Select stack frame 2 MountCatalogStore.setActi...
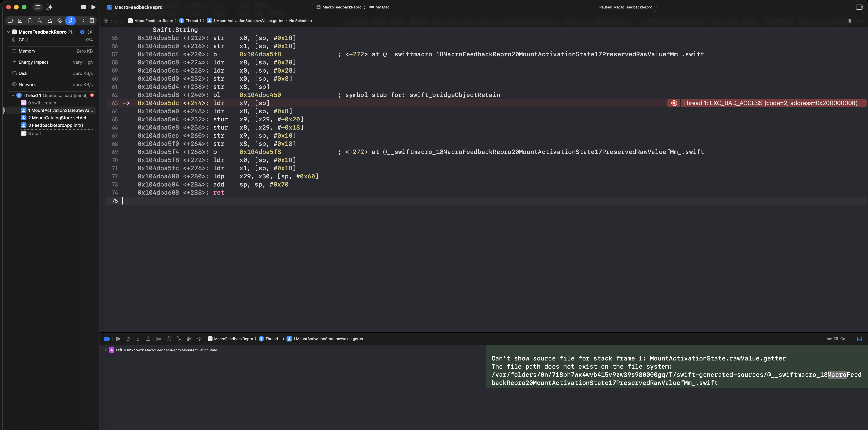 click(x=59, y=118)
